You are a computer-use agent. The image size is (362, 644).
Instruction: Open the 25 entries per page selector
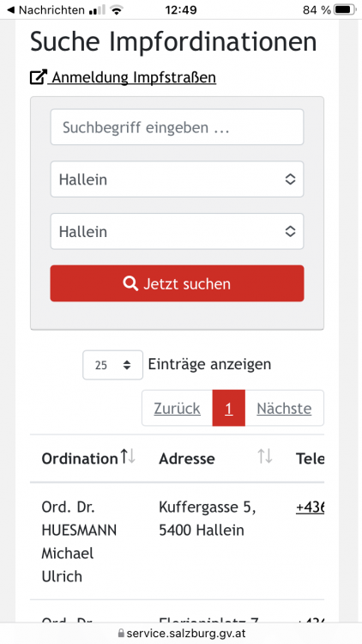point(113,365)
